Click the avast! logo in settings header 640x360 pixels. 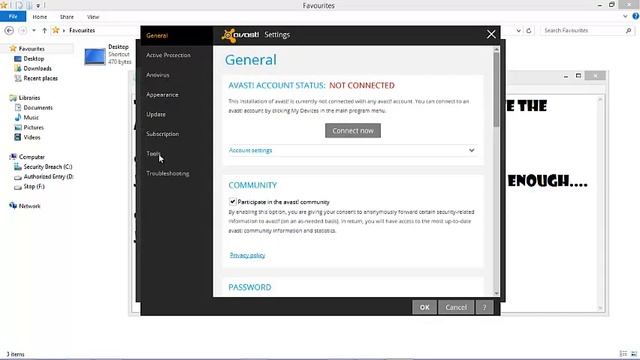click(240, 35)
